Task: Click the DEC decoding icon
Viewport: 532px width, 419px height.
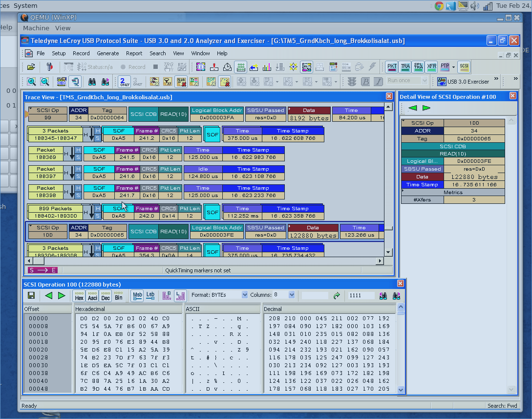Action: [x=62, y=82]
